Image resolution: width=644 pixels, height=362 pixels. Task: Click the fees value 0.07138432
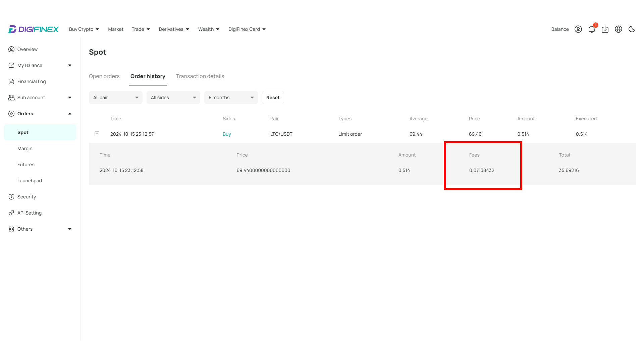click(482, 170)
